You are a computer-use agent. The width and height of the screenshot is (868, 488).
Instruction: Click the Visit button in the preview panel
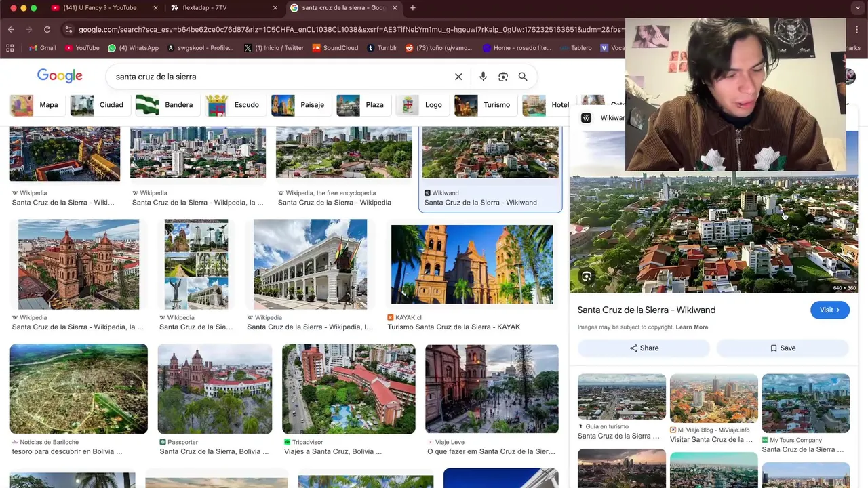[x=829, y=310]
